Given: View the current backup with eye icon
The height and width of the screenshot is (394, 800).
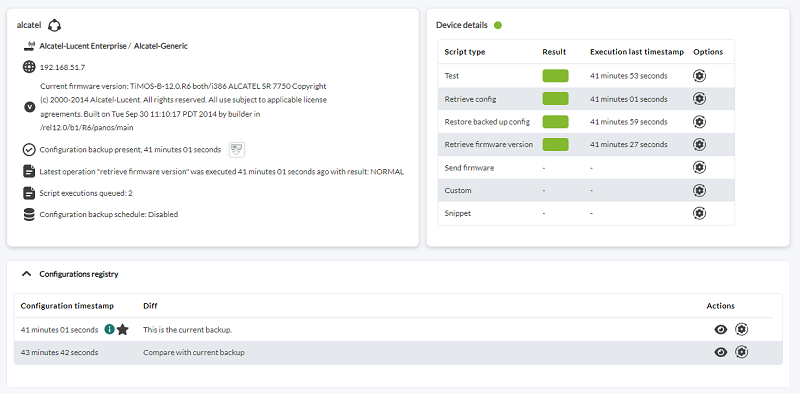Looking at the screenshot, I should pos(720,330).
